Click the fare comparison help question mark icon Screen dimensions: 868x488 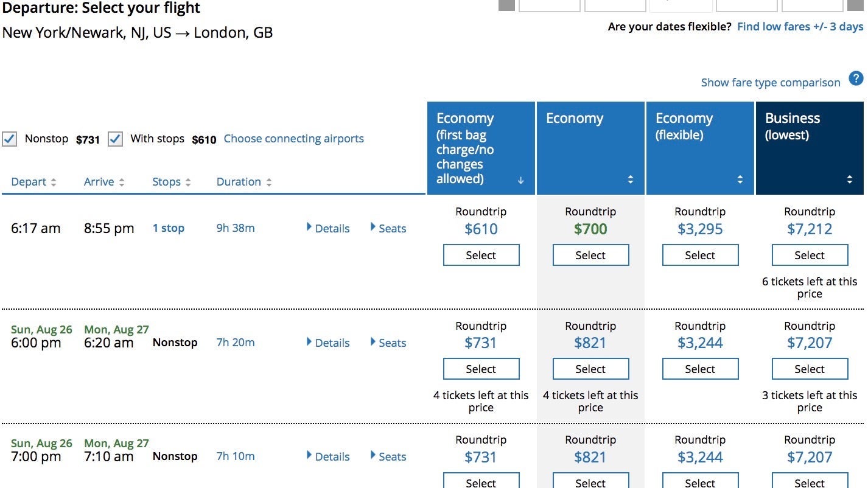(x=856, y=78)
